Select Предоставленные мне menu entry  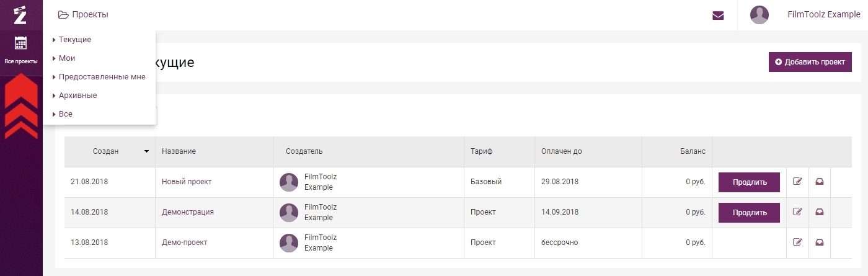[99, 77]
